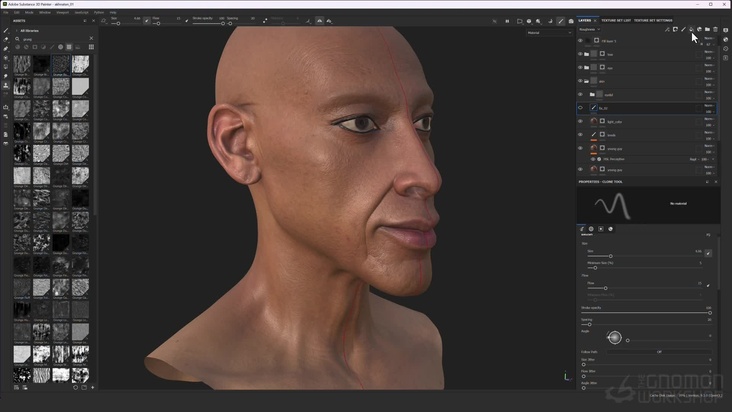The width and height of the screenshot is (732, 412).
Task: Toggle flow pen pressure icon in top toolbar
Action: pyautogui.click(x=187, y=21)
